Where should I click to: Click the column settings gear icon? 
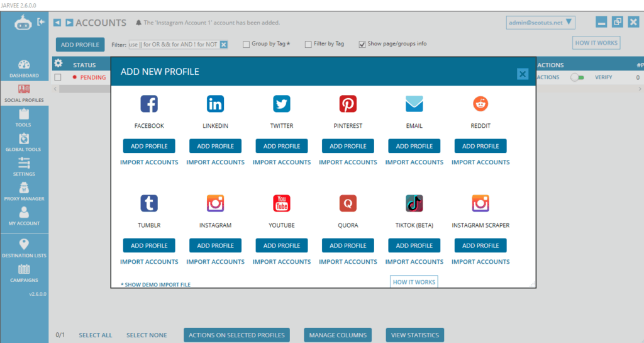(x=58, y=64)
